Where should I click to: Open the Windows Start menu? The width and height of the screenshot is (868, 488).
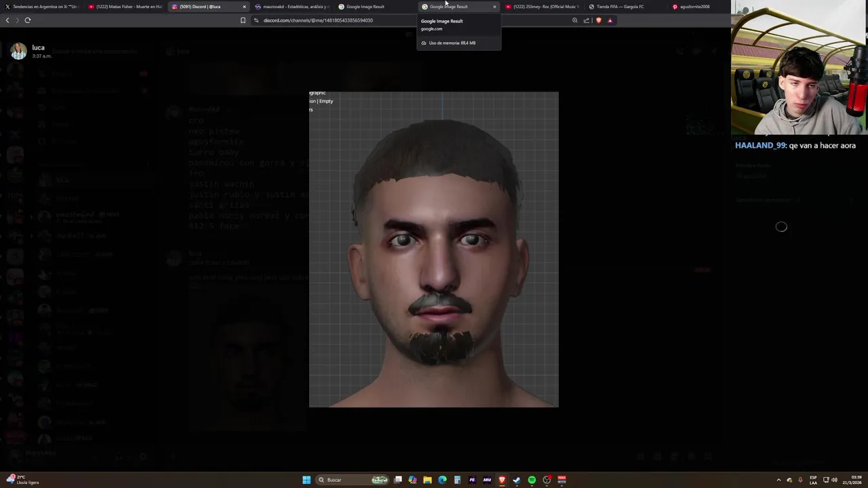coord(307,480)
